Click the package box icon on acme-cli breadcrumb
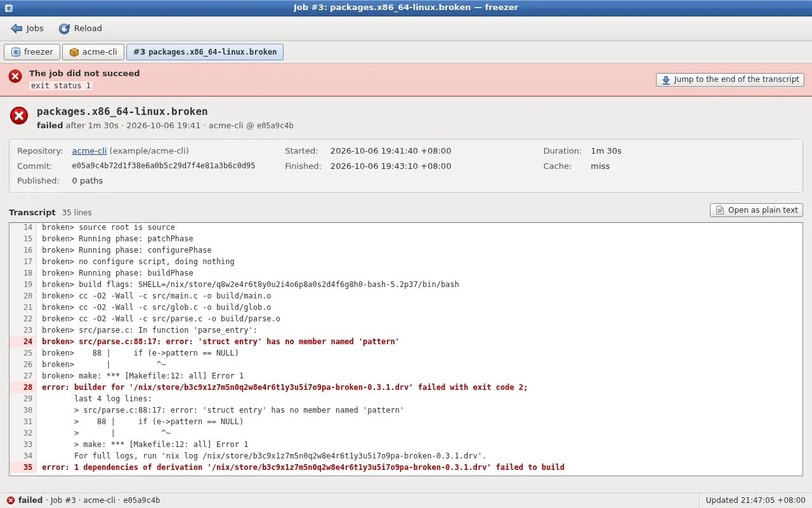Viewport: 812px width, 508px height. pyautogui.click(x=74, y=52)
